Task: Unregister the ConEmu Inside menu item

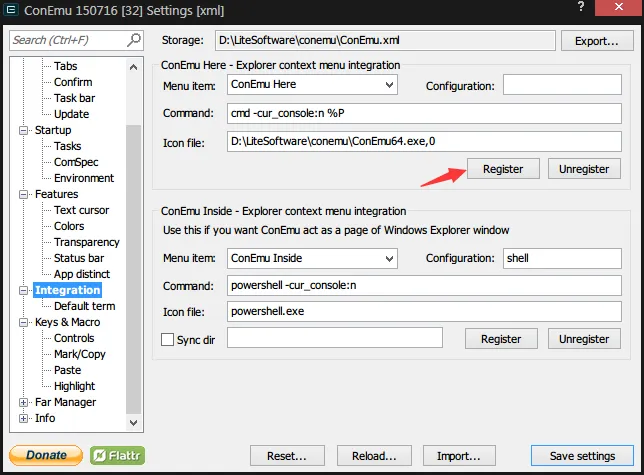Action: click(x=584, y=339)
